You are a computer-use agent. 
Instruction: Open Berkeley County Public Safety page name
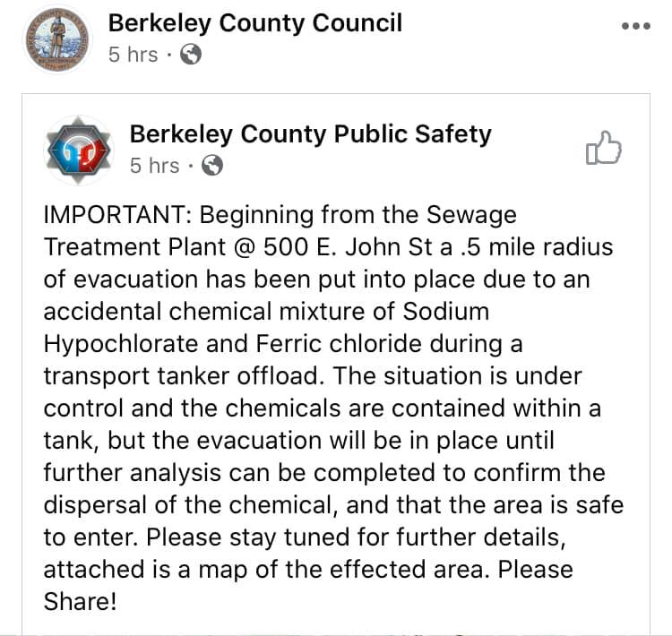(x=310, y=134)
